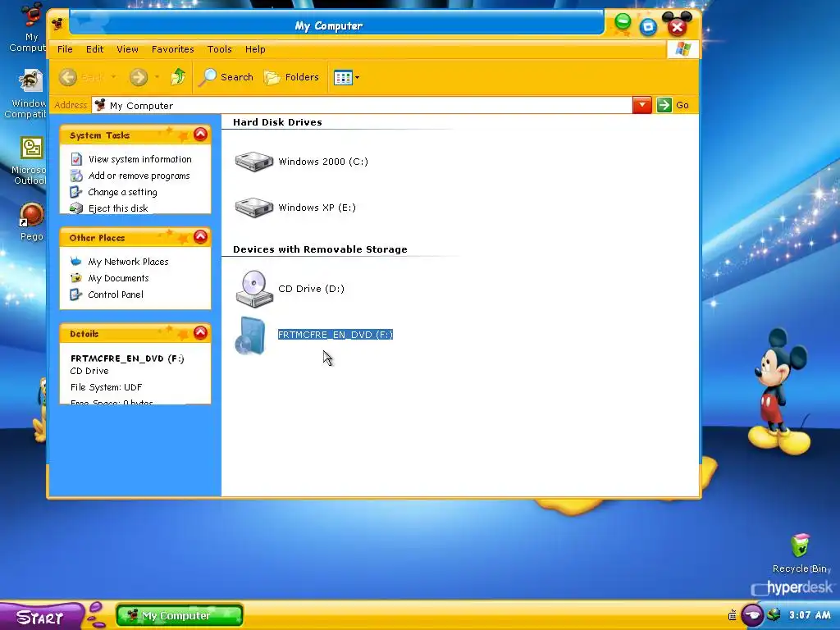Click the My Documents icon
Viewport: 840px width, 630px height.
click(x=76, y=278)
